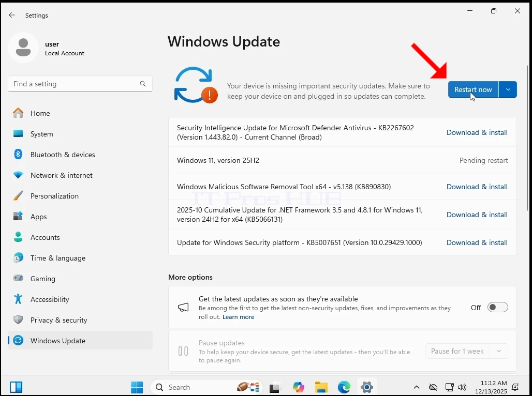Click the user profile avatar
The height and width of the screenshot is (396, 532).
click(23, 48)
